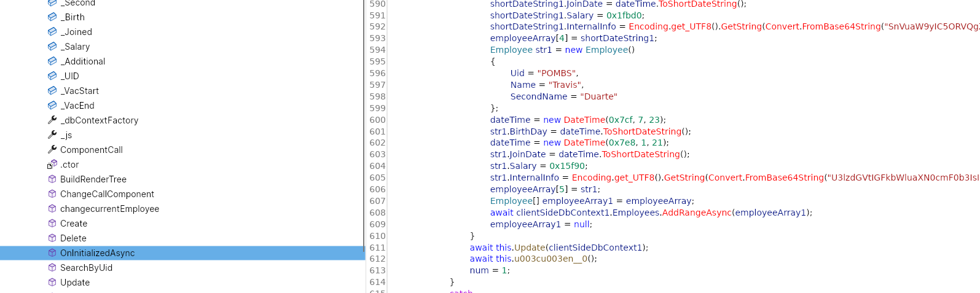Select the _js property entry
This screenshot has width=980, height=293.
[x=66, y=135]
